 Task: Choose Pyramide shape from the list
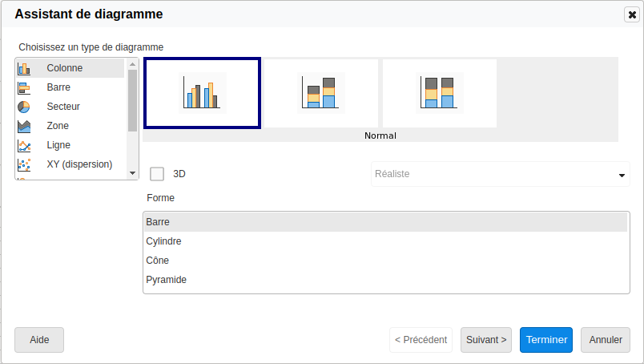click(x=384, y=280)
